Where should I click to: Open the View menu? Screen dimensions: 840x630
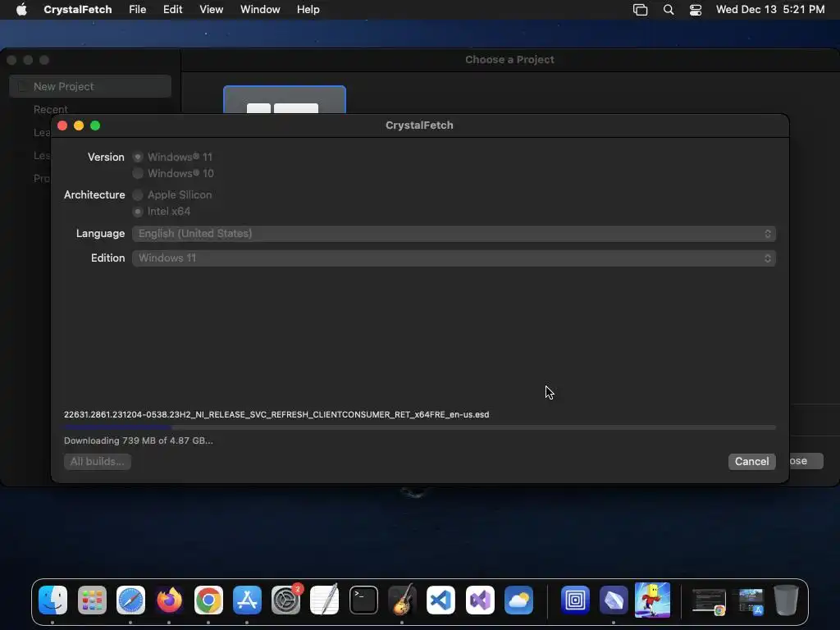(x=211, y=10)
